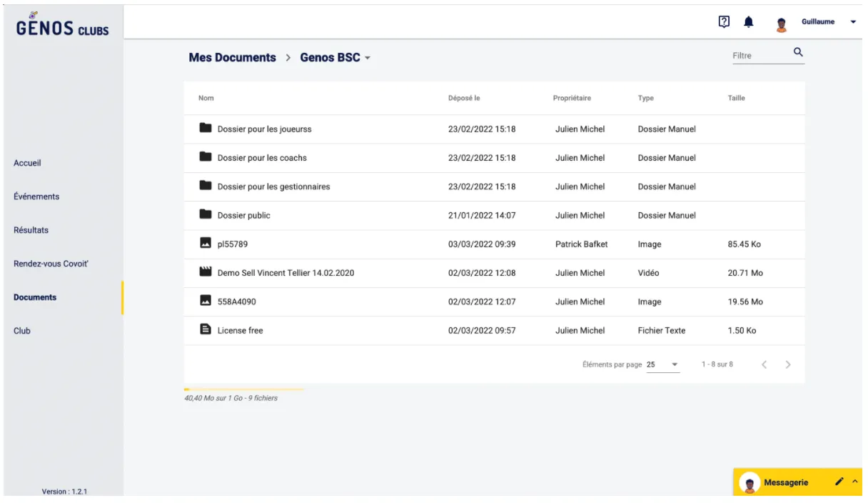Go to Événements in the sidebar
The width and height of the screenshot is (868, 503).
tap(36, 196)
